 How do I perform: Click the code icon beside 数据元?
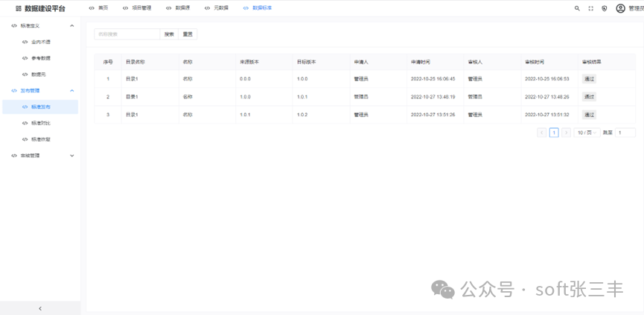point(25,74)
